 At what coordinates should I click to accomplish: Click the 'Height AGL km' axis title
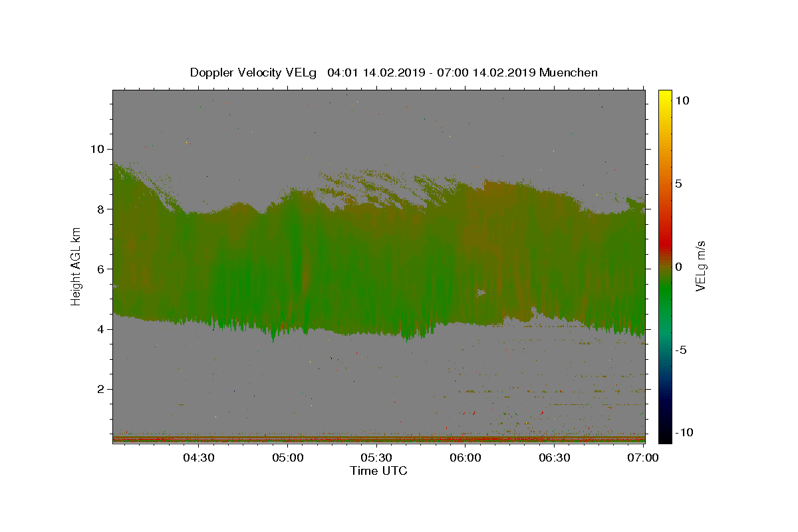(76, 266)
